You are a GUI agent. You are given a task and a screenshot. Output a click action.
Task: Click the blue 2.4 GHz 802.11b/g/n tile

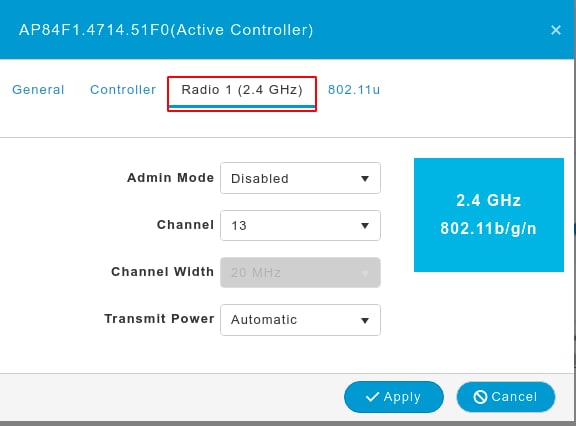489,215
